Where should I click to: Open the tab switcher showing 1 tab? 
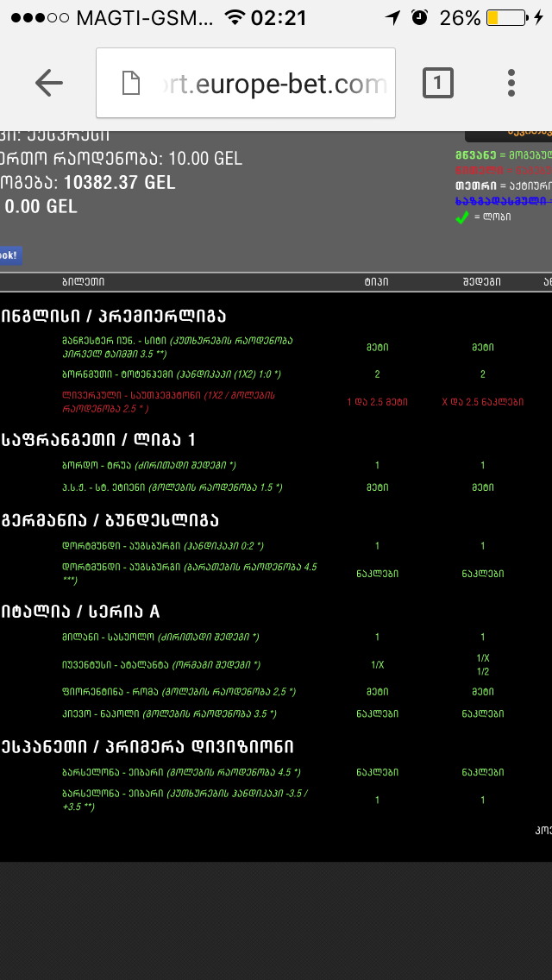pos(437,83)
